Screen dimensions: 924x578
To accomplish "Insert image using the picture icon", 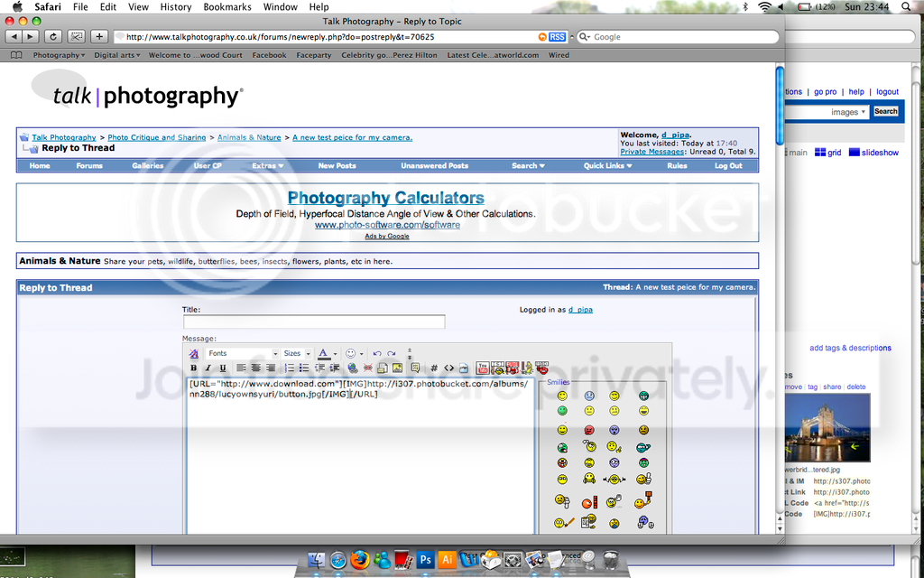I will click(x=396, y=368).
